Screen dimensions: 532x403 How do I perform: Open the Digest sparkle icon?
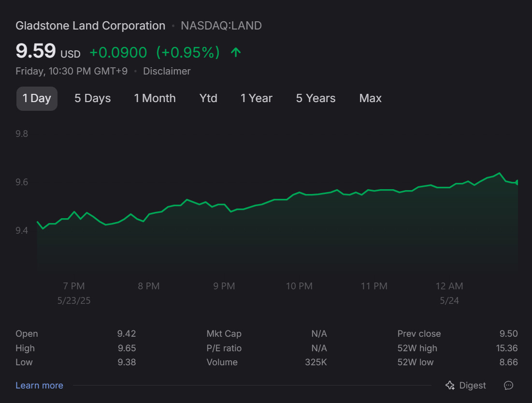450,385
